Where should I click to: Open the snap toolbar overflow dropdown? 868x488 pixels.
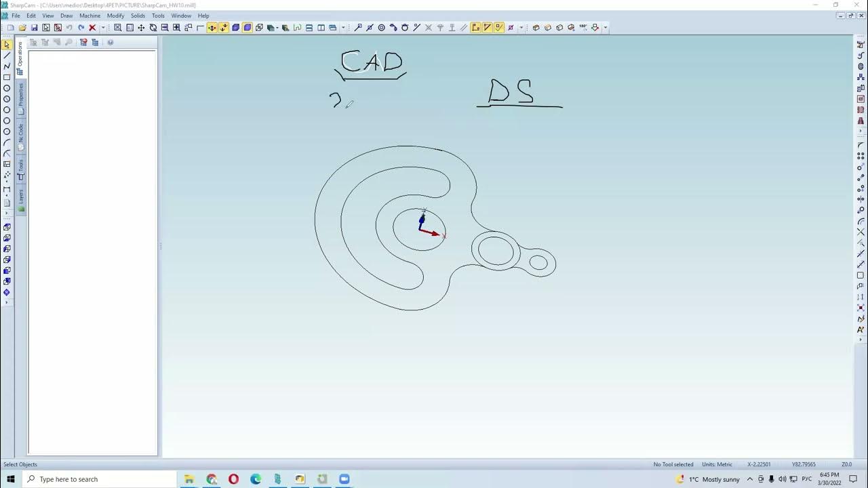point(521,28)
